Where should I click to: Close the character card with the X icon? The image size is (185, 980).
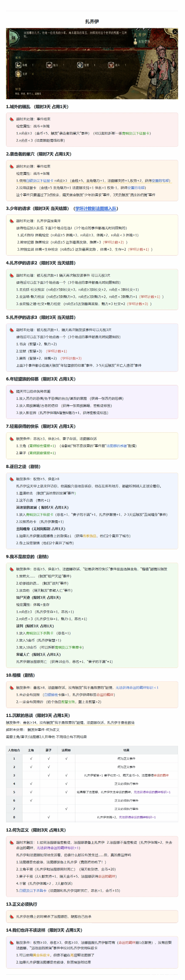coord(175,32)
